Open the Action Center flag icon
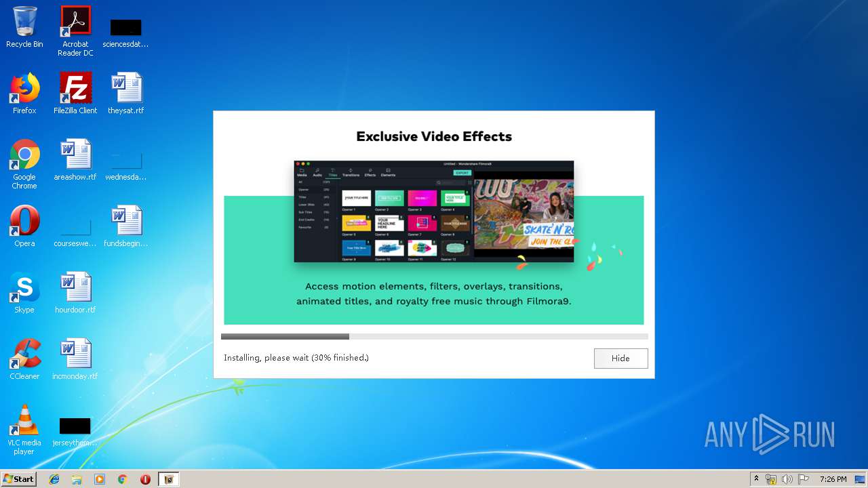 (804, 479)
